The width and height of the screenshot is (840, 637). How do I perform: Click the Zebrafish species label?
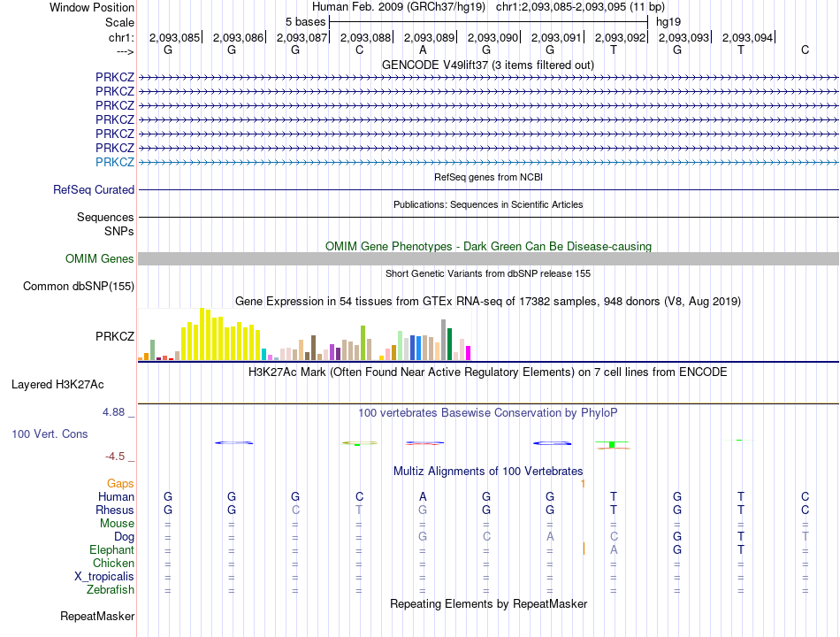[111, 590]
